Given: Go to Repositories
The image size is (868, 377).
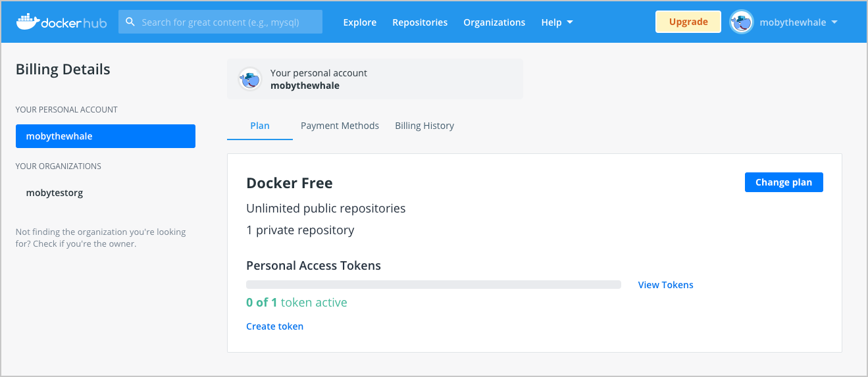Looking at the screenshot, I should coord(420,22).
